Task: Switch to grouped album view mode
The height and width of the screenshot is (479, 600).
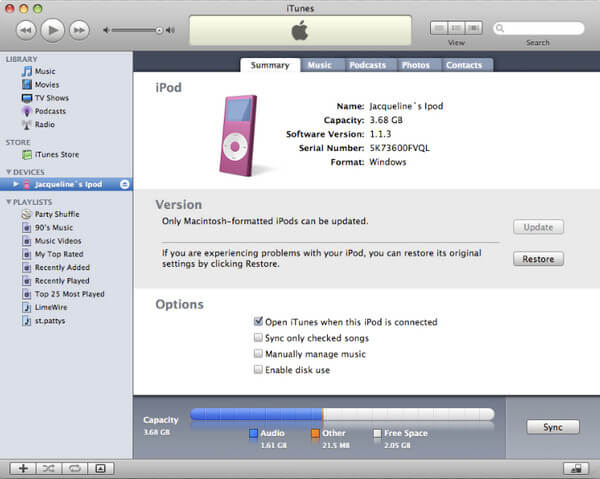Action: pos(456,28)
